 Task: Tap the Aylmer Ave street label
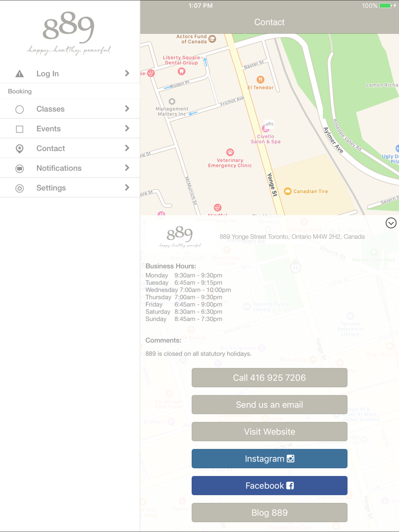333,140
